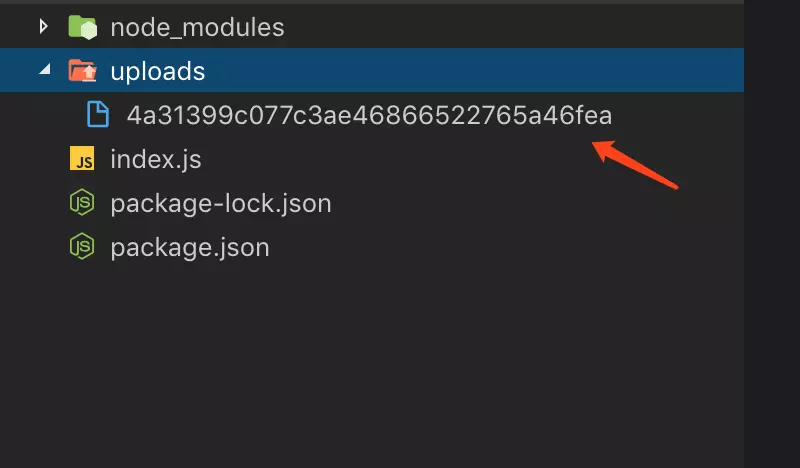The image size is (800, 468).
Task: Click the blue file icon under uploads
Action: tap(98, 114)
